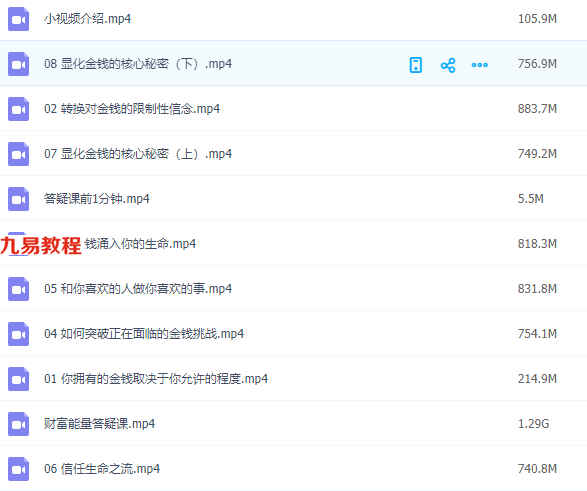587x491 pixels.
Task: Click video icon beside 财富能量答疑课.mp4
Action: pyautogui.click(x=18, y=424)
